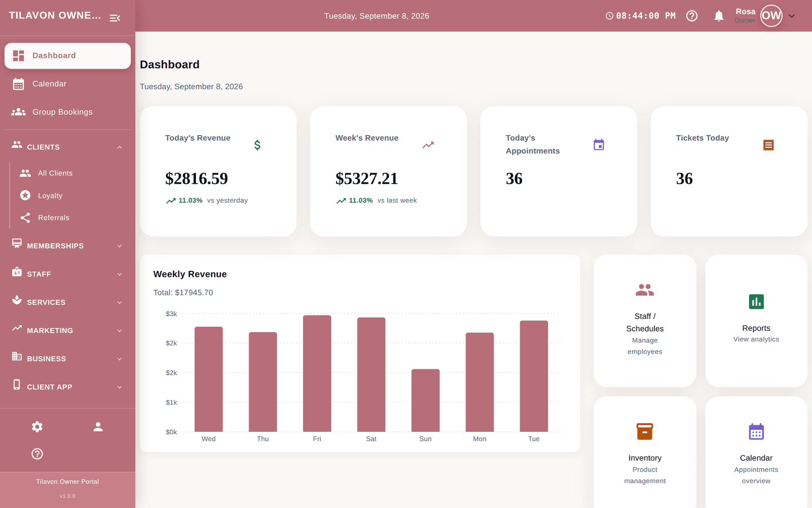The height and width of the screenshot is (508, 812).
Task: Open profile person icon in sidebar footer
Action: pos(98,427)
